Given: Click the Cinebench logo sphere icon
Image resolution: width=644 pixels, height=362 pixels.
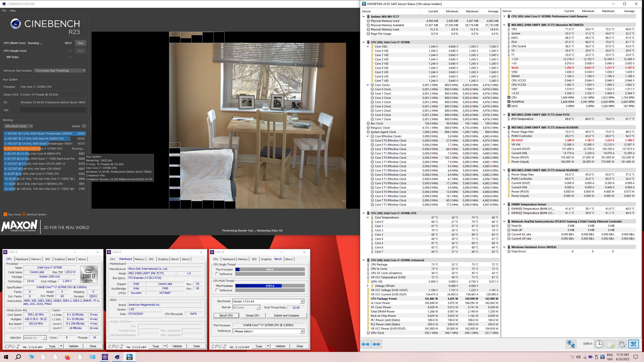Looking at the screenshot, I should (x=16, y=24).
